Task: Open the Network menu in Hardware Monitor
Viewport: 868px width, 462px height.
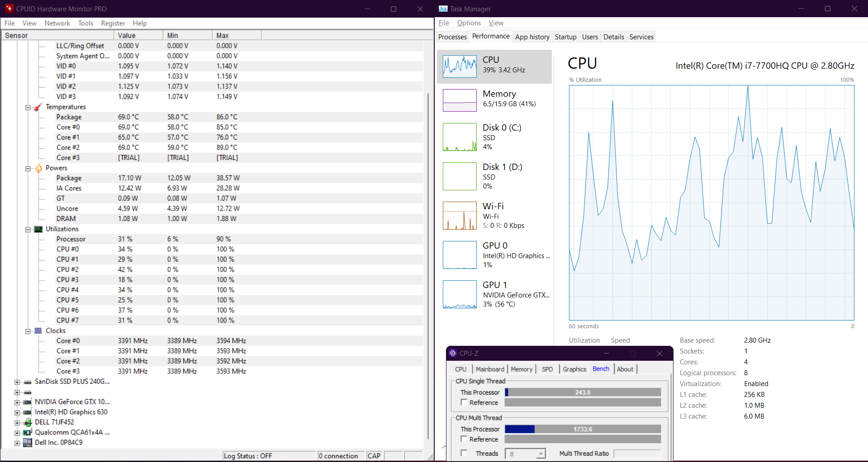Action: (57, 23)
